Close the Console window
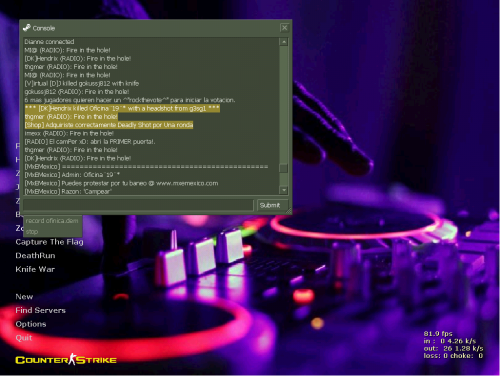This screenshot has height=376, width=500. (x=284, y=28)
